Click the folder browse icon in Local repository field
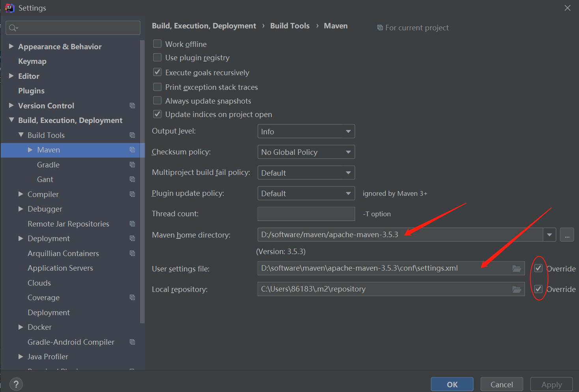 pos(517,289)
